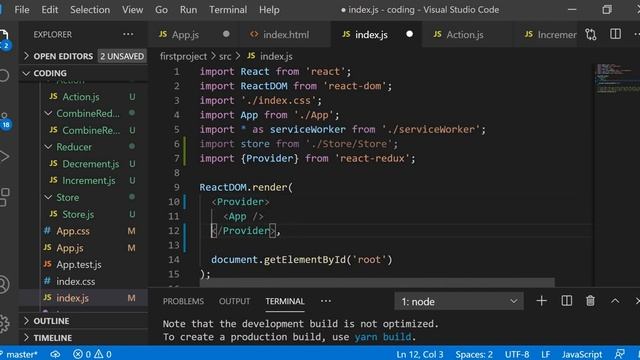Open the Go menu
The height and width of the screenshot is (360, 640).
161,10
